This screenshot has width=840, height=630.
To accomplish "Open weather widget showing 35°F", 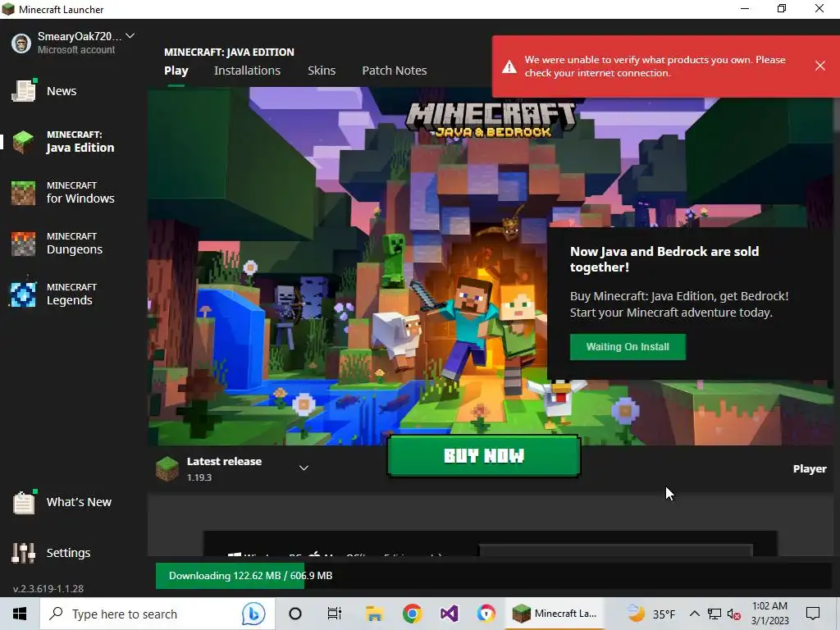I will (x=651, y=614).
